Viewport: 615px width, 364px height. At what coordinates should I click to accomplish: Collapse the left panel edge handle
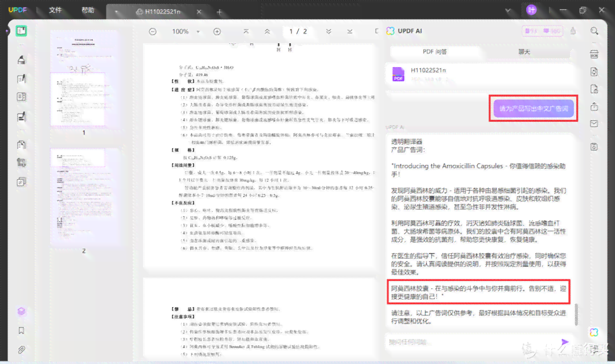tap(7, 31)
